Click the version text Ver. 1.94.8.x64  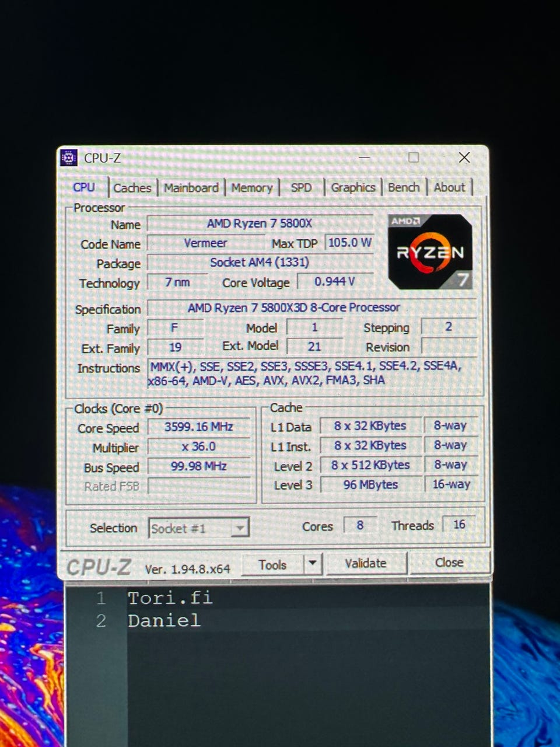tap(187, 568)
